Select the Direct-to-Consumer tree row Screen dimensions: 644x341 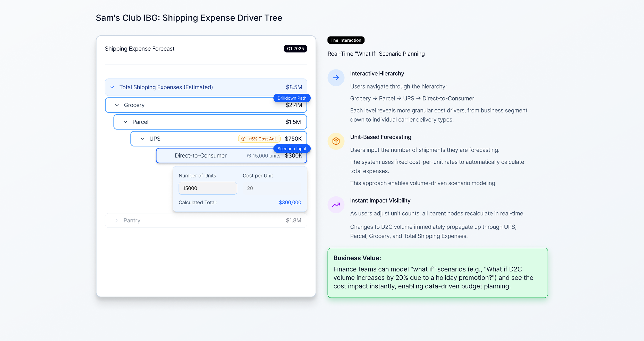[x=200, y=156]
